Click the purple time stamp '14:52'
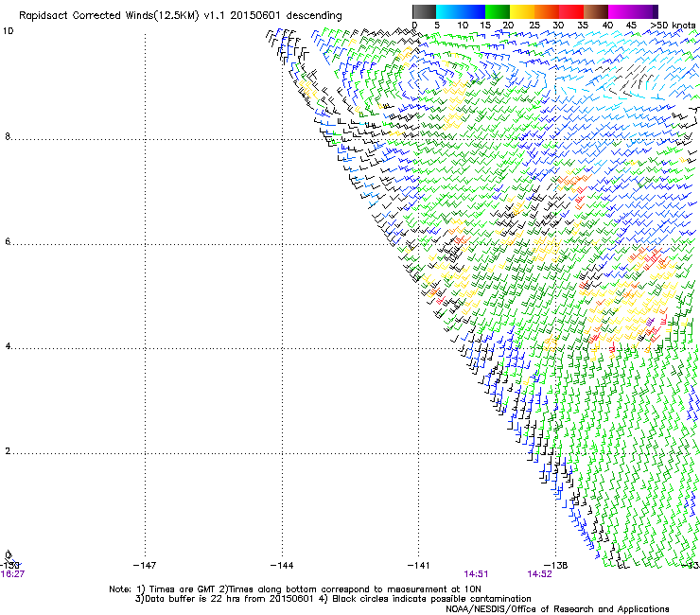 540,574
